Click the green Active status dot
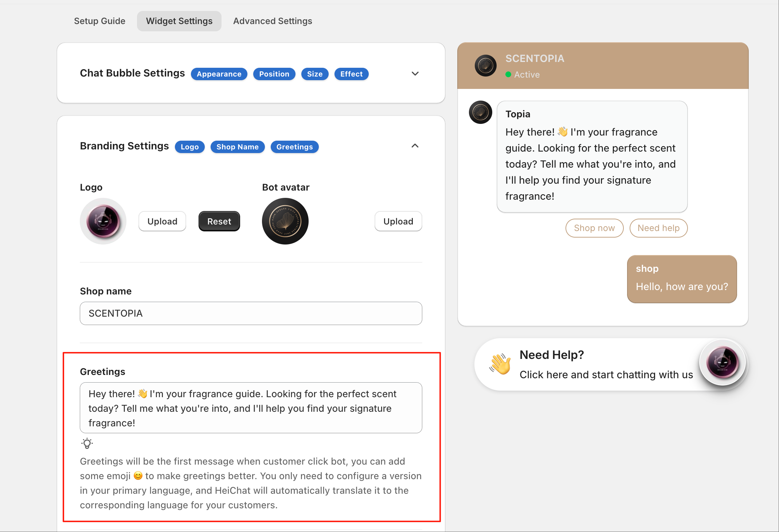The image size is (779, 532). (x=508, y=75)
